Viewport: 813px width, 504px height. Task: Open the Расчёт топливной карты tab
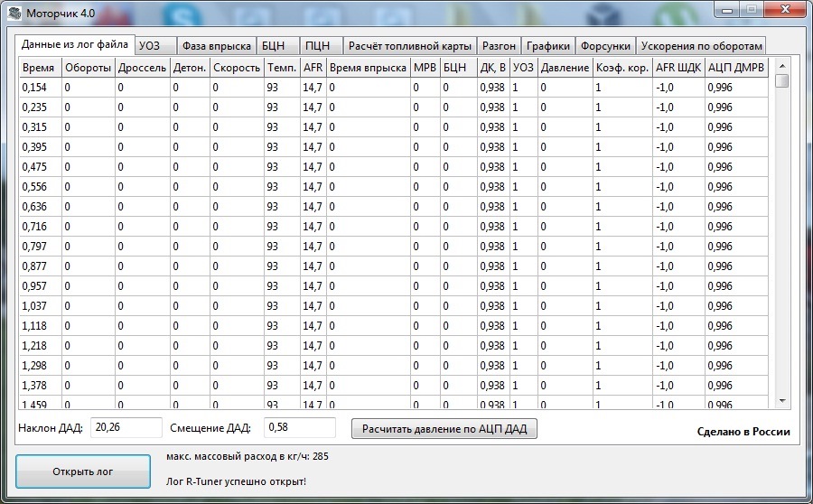click(409, 46)
